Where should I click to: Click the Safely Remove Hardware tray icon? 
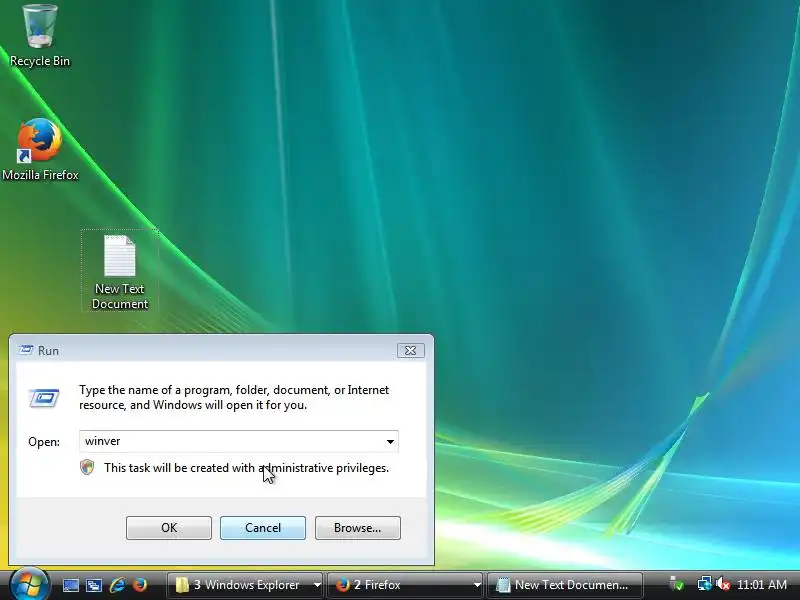coord(677,584)
